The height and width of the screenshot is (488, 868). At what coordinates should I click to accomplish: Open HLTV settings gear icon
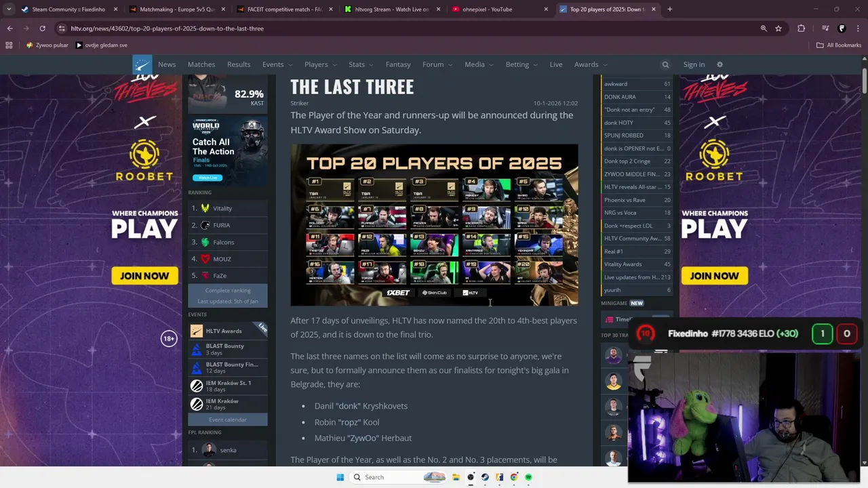719,64
